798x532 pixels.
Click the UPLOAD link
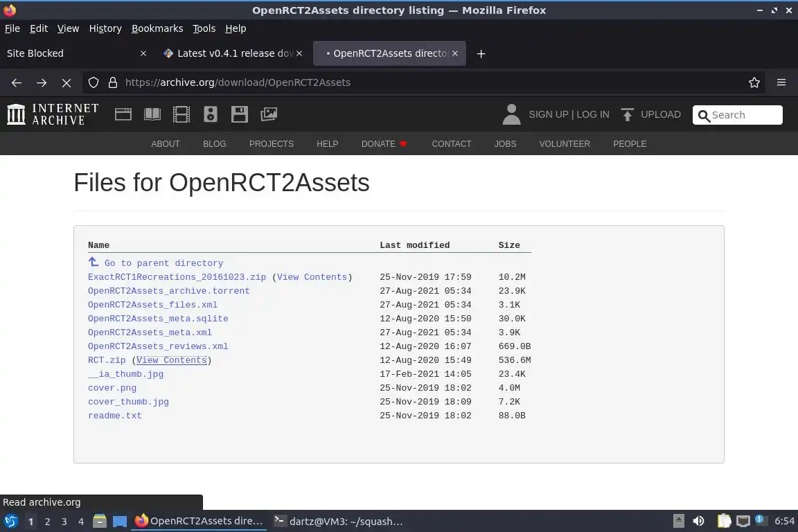[661, 114]
